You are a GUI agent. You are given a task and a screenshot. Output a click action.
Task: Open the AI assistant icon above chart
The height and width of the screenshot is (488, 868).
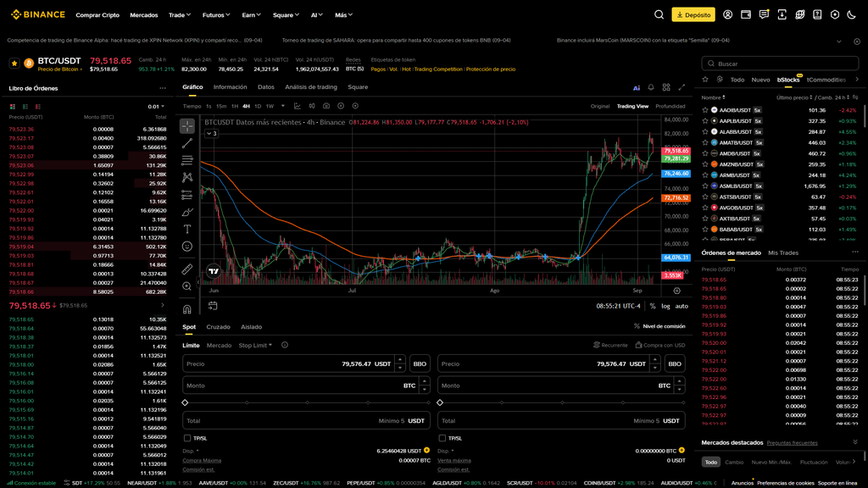[x=637, y=87]
